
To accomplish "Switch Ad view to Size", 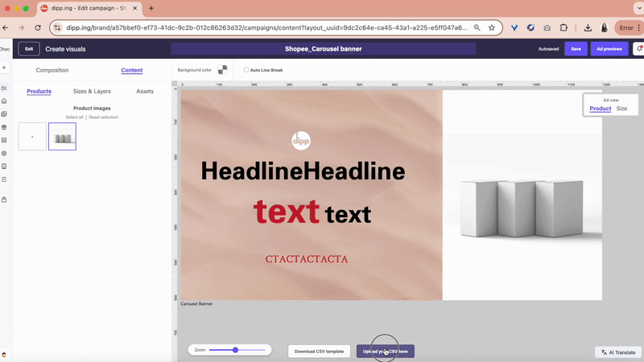I will click(621, 108).
